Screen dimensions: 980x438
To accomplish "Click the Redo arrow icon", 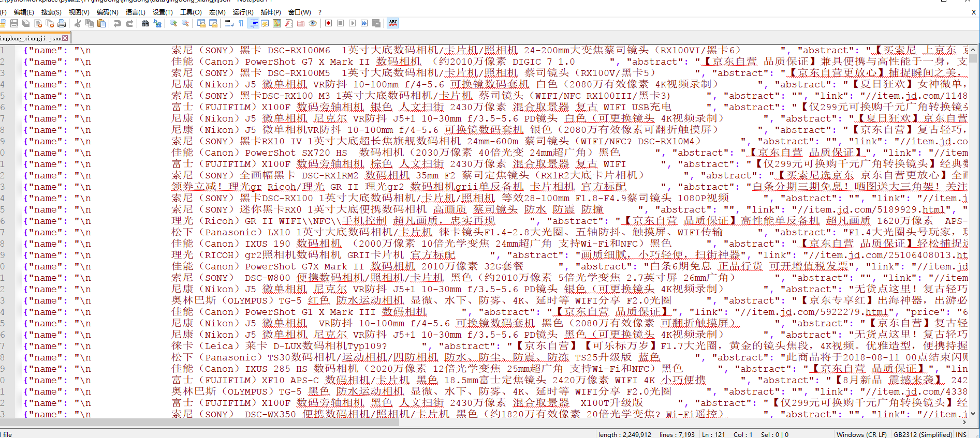I will pos(129,23).
